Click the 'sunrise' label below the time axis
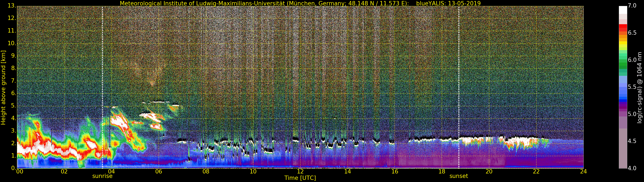 click(x=102, y=176)
